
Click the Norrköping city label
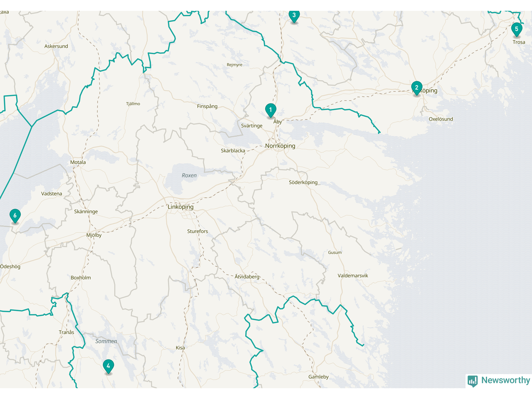[x=280, y=146]
